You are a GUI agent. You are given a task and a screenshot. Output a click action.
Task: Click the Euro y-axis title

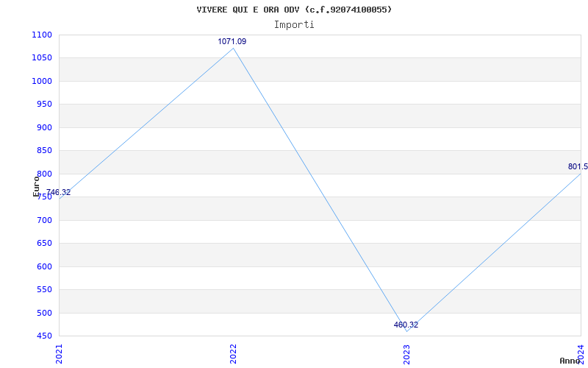(36, 187)
